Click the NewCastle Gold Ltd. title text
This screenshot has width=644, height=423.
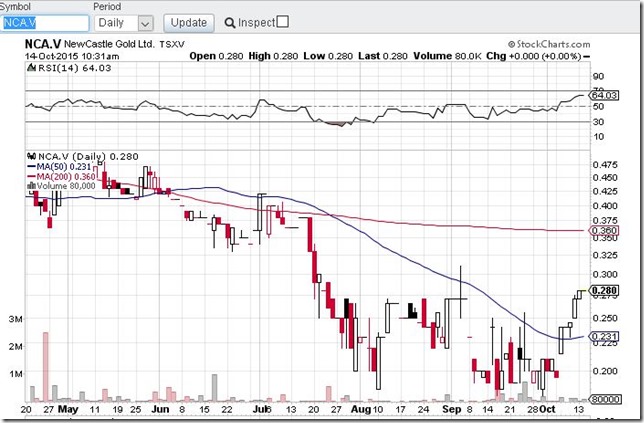pos(109,44)
